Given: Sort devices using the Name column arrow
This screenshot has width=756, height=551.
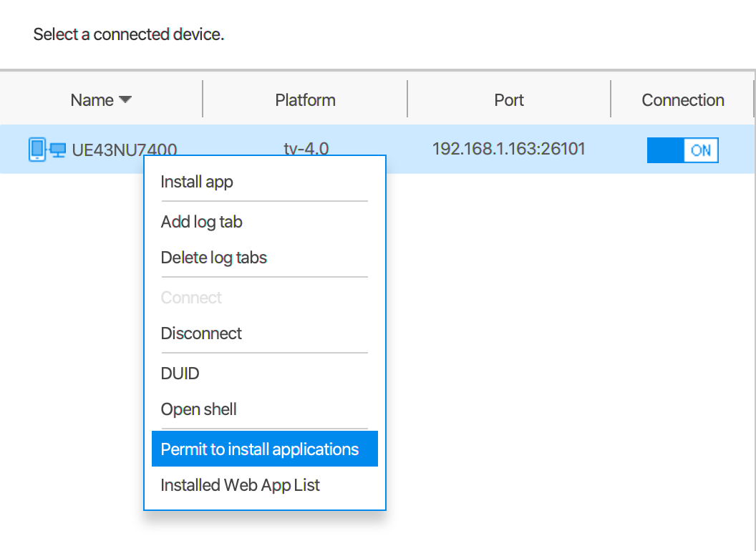Looking at the screenshot, I should [x=125, y=99].
